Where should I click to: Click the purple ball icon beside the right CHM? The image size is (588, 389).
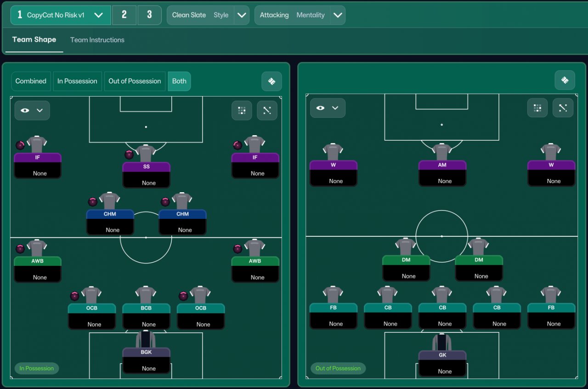(165, 201)
